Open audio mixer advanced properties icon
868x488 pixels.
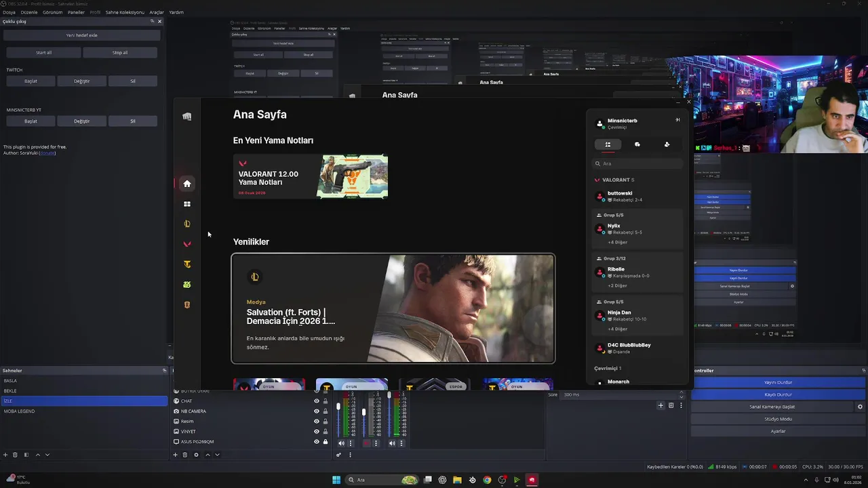(338, 455)
